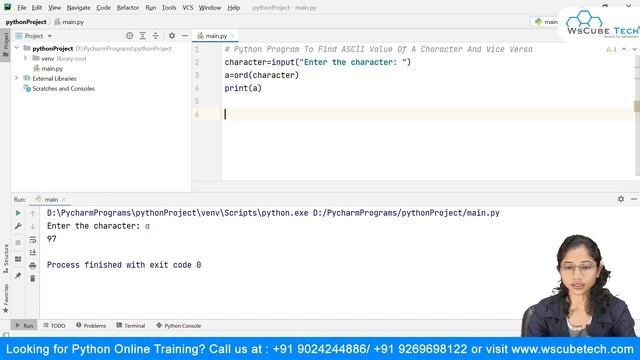Clear all console output trash icon
Viewport: 640px width, 360px height.
pos(33,279)
